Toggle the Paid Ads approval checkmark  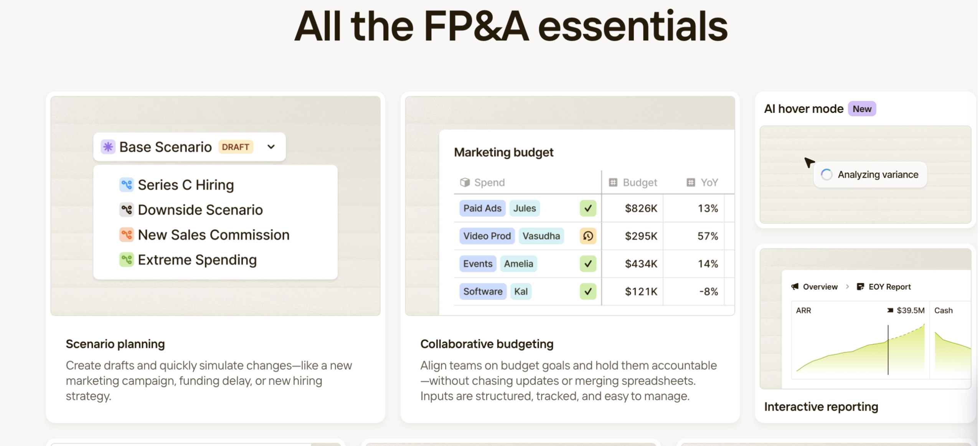point(587,208)
